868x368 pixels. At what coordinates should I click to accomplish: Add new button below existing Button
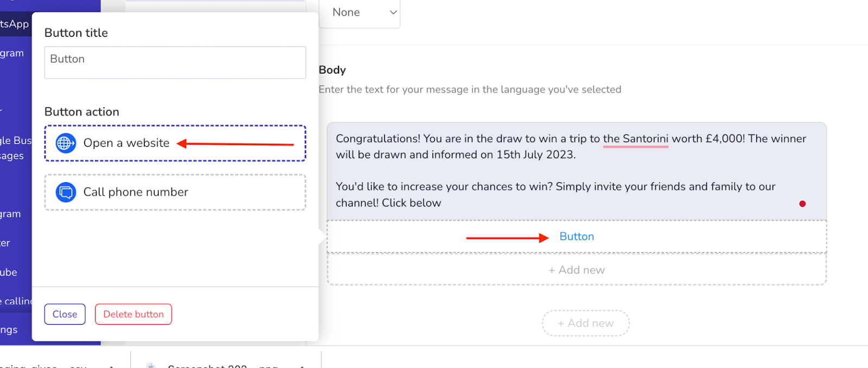point(577,270)
